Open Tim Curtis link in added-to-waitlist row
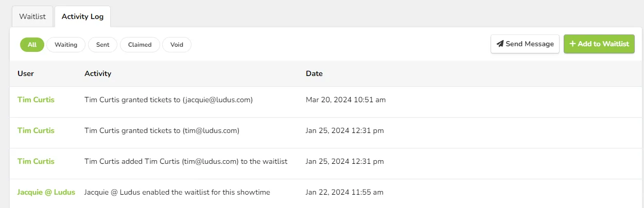This screenshot has height=208, width=644. click(36, 161)
